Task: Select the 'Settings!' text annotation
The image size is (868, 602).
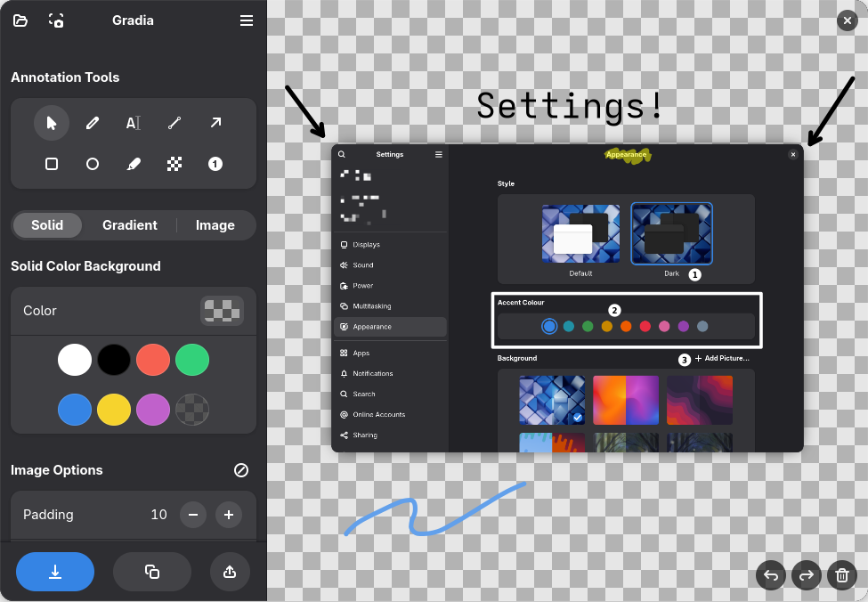Action: (x=569, y=106)
